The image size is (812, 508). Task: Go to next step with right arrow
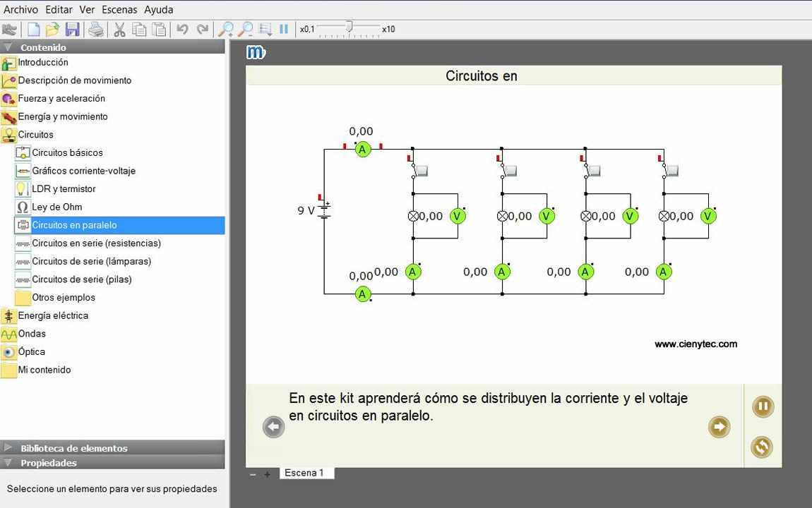(719, 427)
